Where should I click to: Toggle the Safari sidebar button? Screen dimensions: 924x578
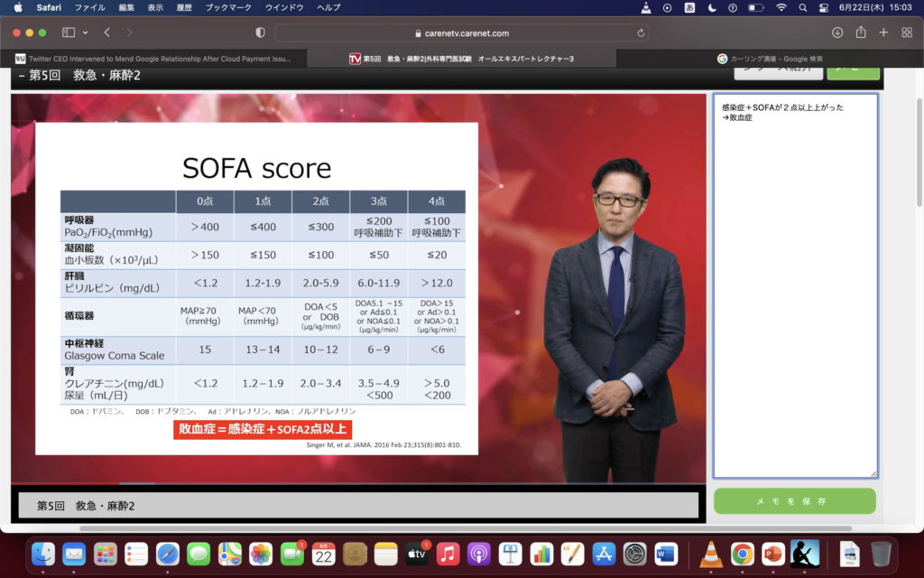[69, 33]
